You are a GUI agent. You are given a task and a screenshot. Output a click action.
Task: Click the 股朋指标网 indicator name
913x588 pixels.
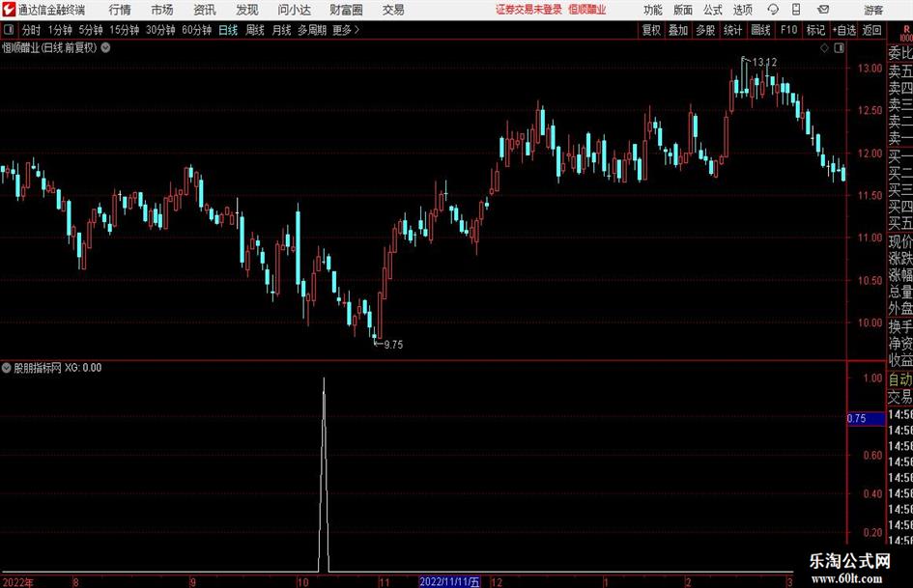pos(38,368)
